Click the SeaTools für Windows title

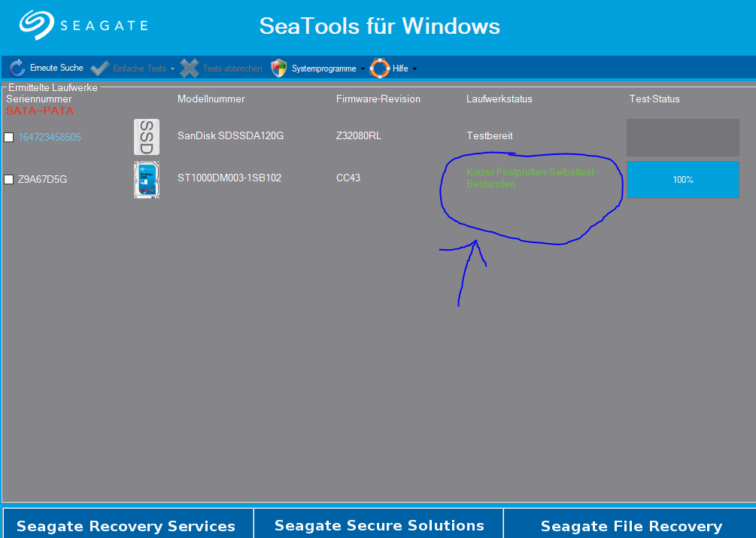tap(380, 26)
